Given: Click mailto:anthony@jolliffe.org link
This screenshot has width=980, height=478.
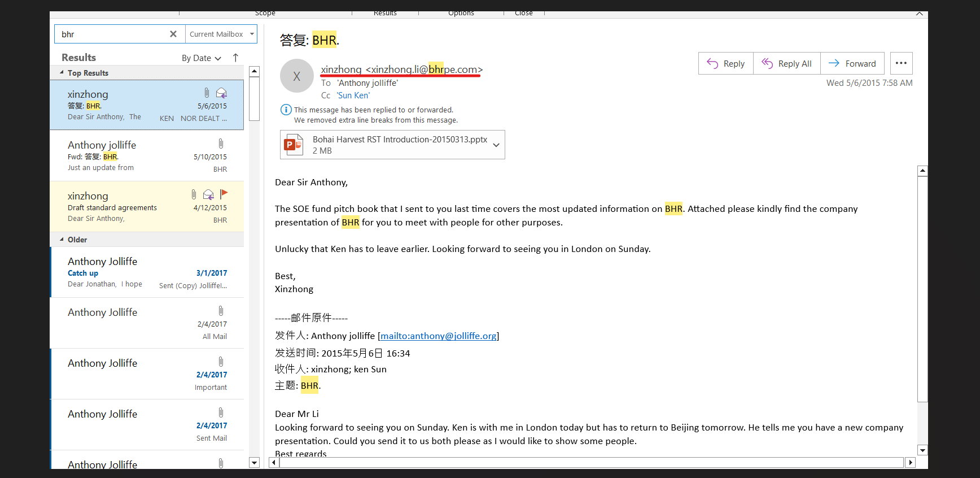Looking at the screenshot, I should point(438,336).
